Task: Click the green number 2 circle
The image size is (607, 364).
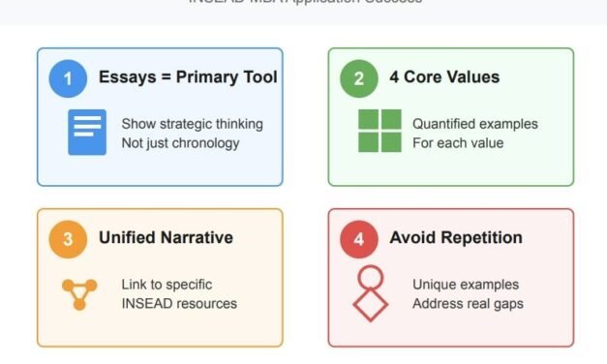Action: point(359,78)
